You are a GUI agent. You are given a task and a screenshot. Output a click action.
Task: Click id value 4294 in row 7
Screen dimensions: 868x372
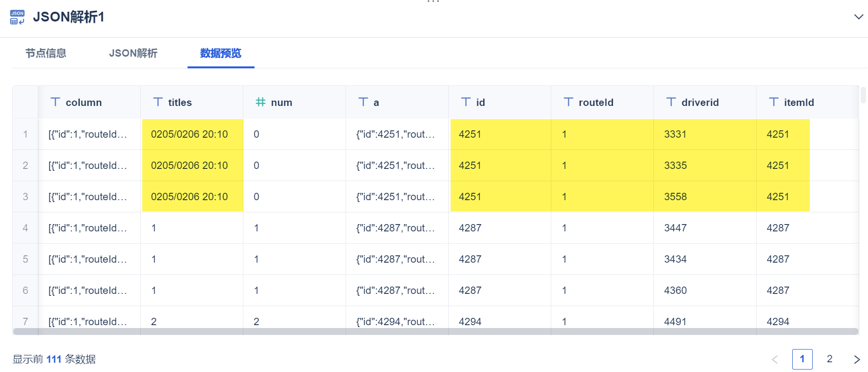470,322
